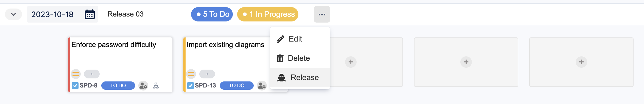Click medium priority icon on SPD-13 card
The image size is (644, 104).
coord(191,74)
